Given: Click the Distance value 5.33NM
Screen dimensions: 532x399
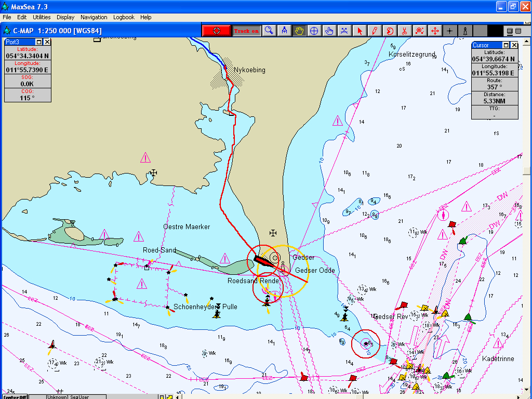Looking at the screenshot, I should click(x=495, y=101).
